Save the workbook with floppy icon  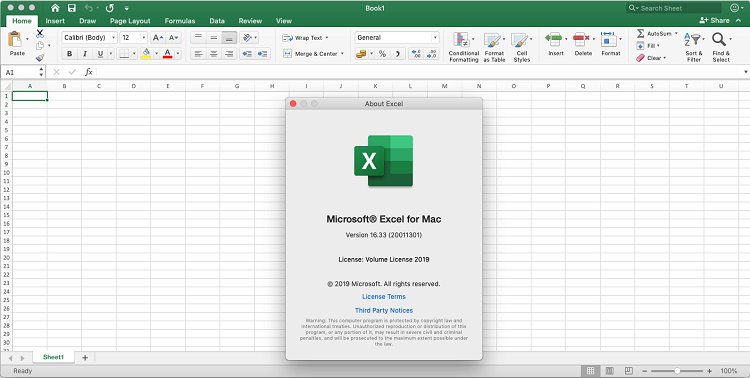tap(72, 8)
